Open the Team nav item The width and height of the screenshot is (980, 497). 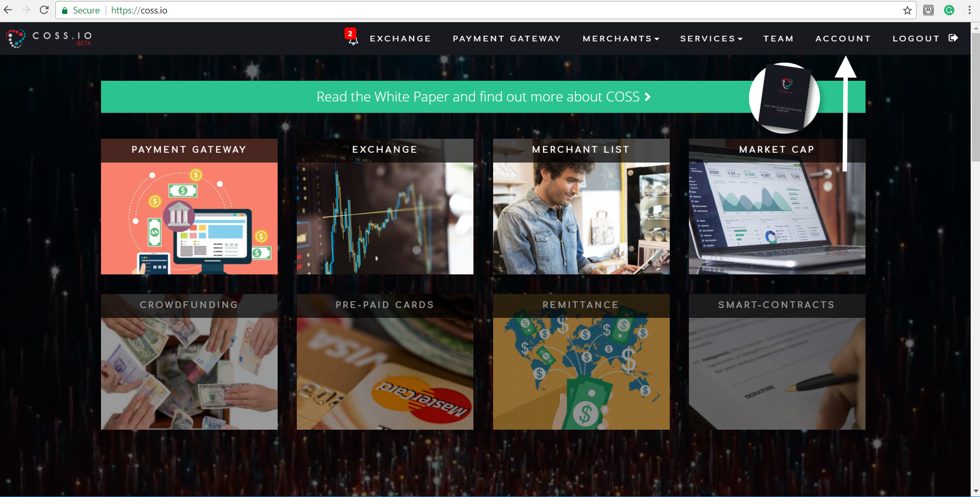click(779, 38)
